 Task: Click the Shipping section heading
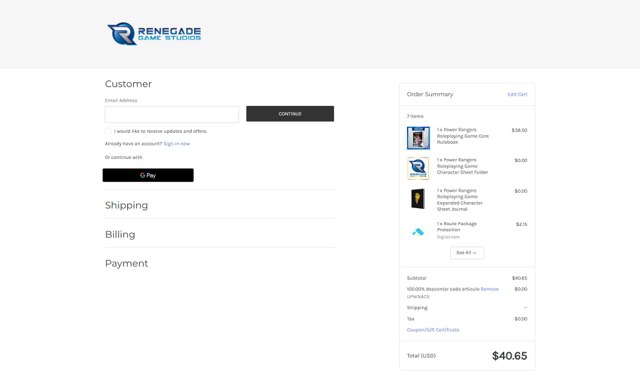click(127, 205)
